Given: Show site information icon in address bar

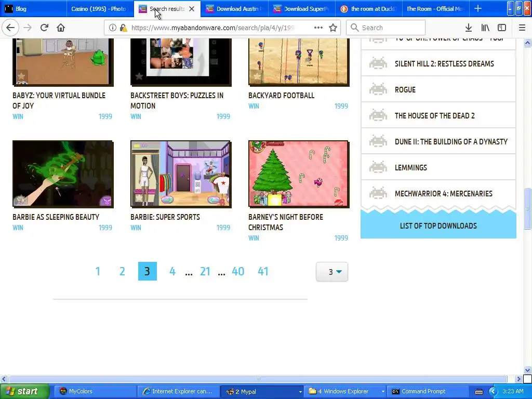Looking at the screenshot, I should pos(113,28).
